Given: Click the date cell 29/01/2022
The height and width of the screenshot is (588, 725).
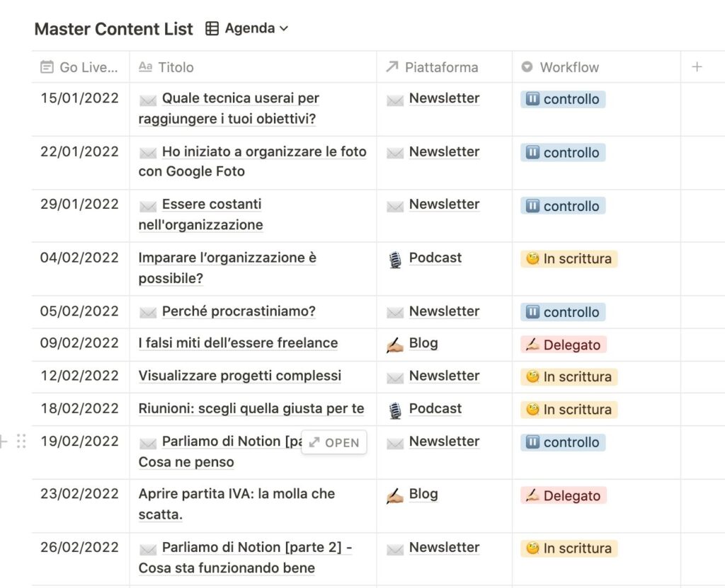Looking at the screenshot, I should (79, 204).
